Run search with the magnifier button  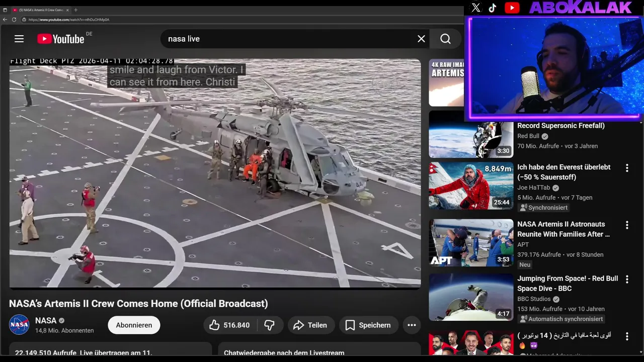click(x=445, y=39)
